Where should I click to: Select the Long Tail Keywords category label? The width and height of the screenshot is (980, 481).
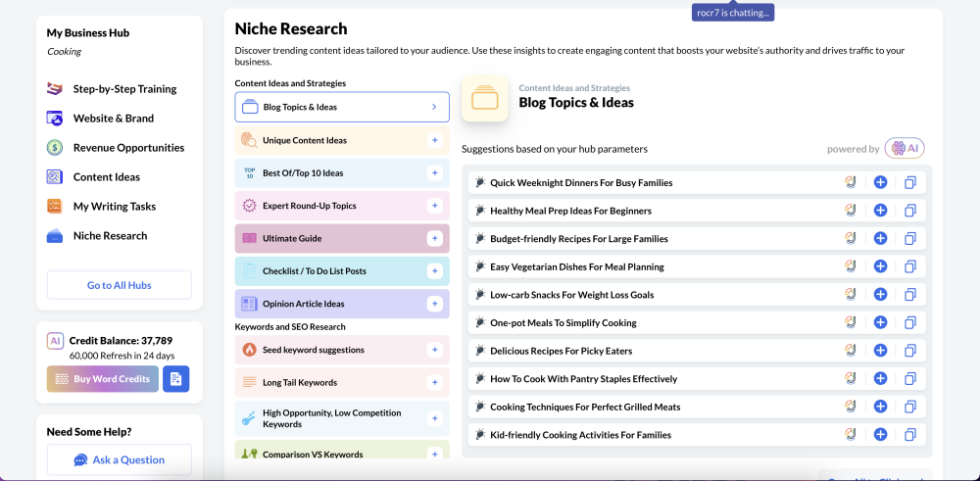(300, 382)
